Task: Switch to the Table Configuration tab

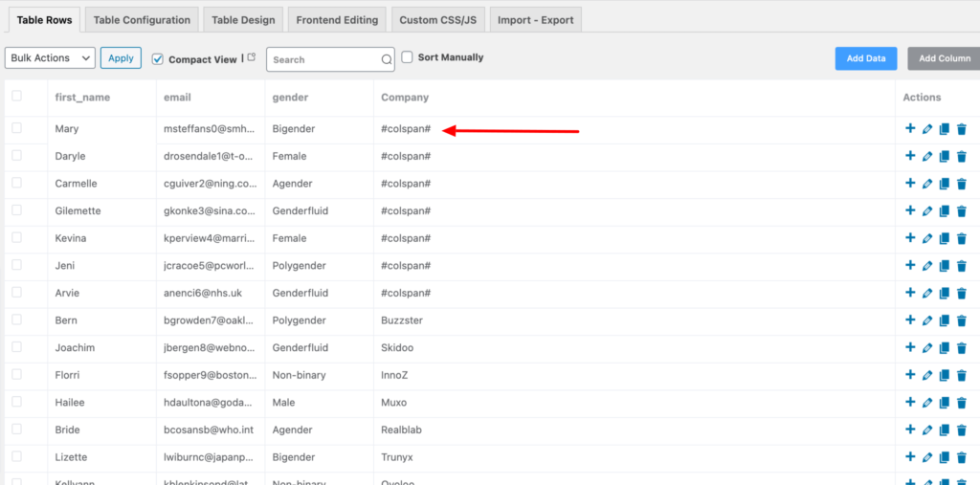Action: (x=142, y=20)
